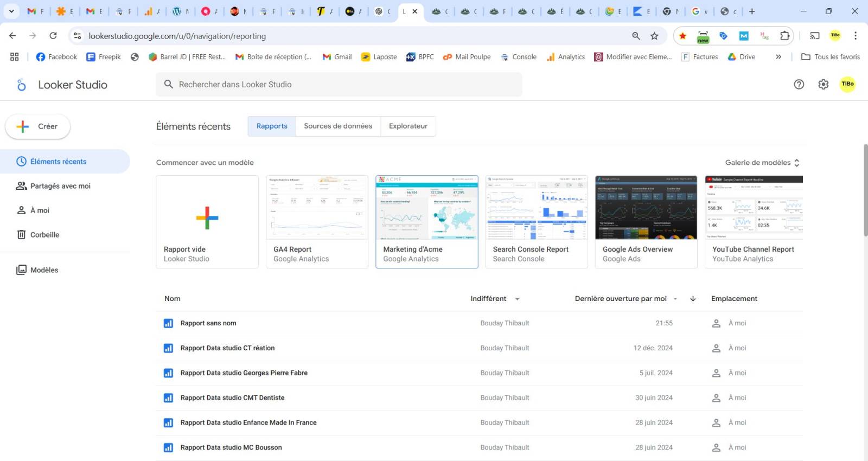Click the Emplacement column header
This screenshot has height=461, width=868.
pos(734,299)
